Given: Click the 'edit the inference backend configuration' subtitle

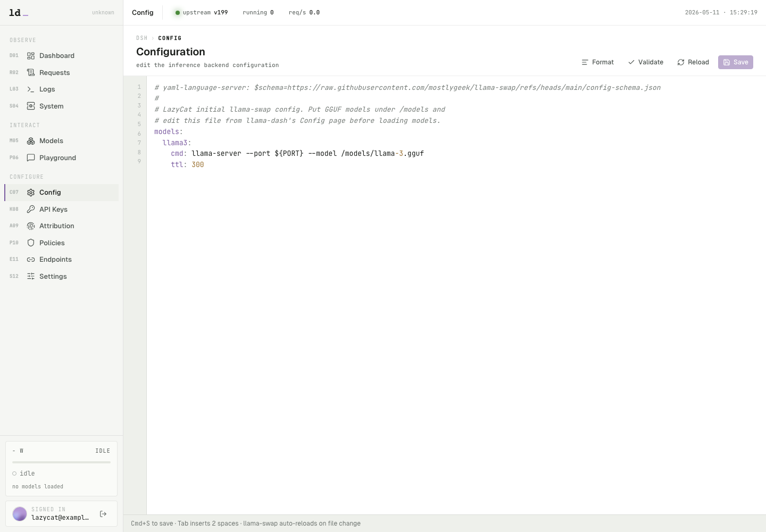Looking at the screenshot, I should 207,65.
